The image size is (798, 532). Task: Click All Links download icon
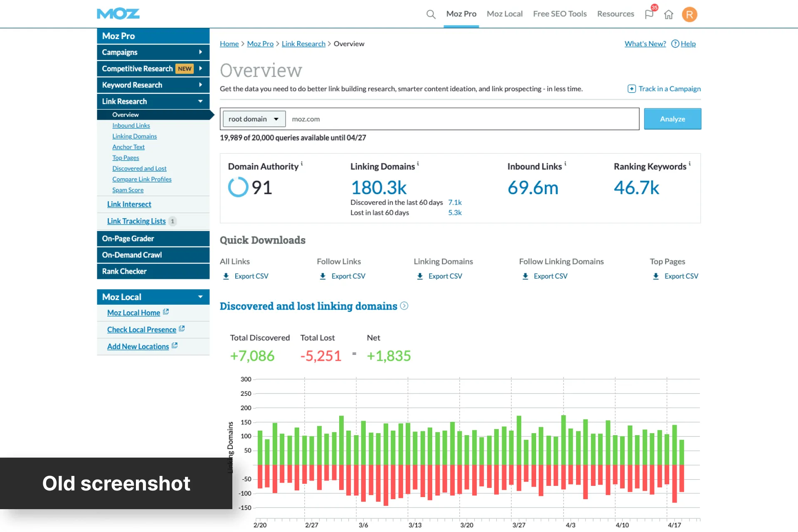[x=226, y=276]
